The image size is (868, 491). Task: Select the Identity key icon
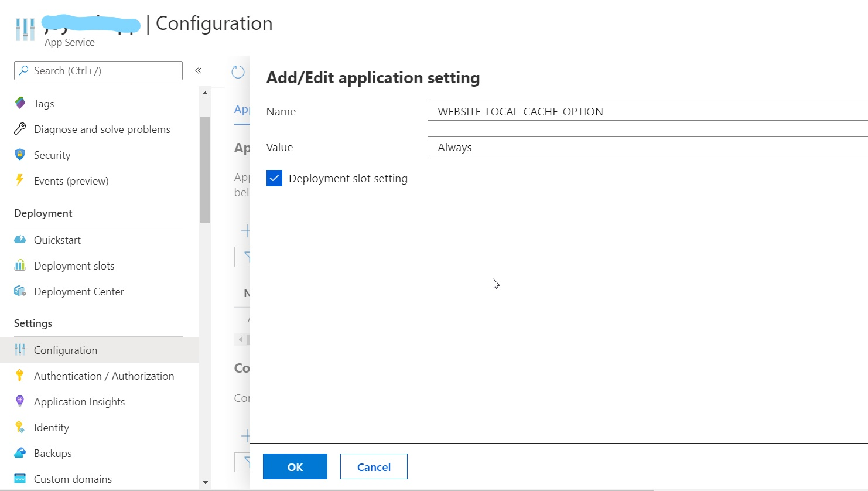19,427
